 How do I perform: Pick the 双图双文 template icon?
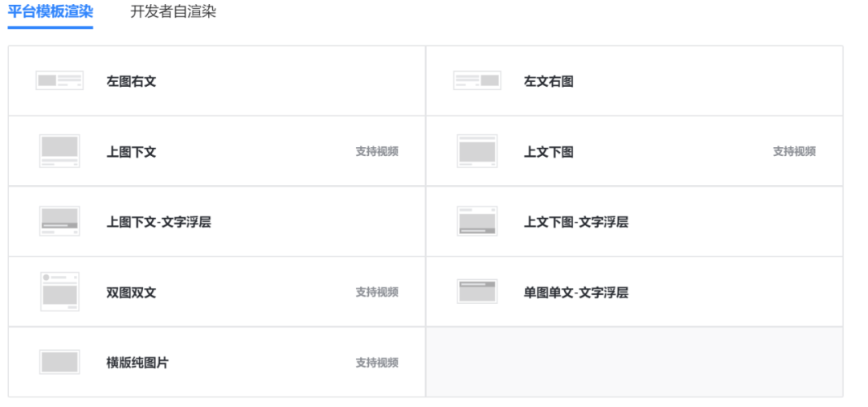[x=59, y=291]
